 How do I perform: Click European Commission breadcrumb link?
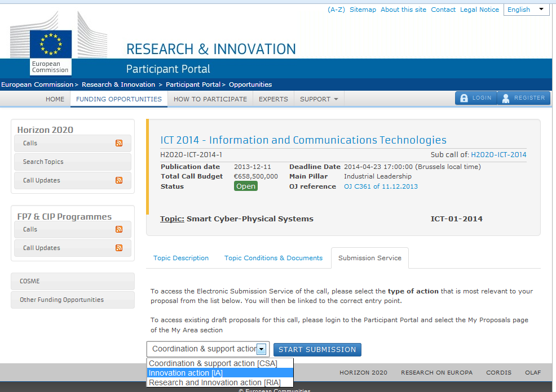point(37,84)
